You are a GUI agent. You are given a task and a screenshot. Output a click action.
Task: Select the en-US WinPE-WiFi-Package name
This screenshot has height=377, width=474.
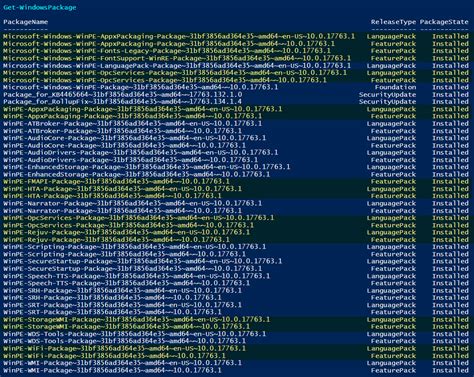[124, 348]
